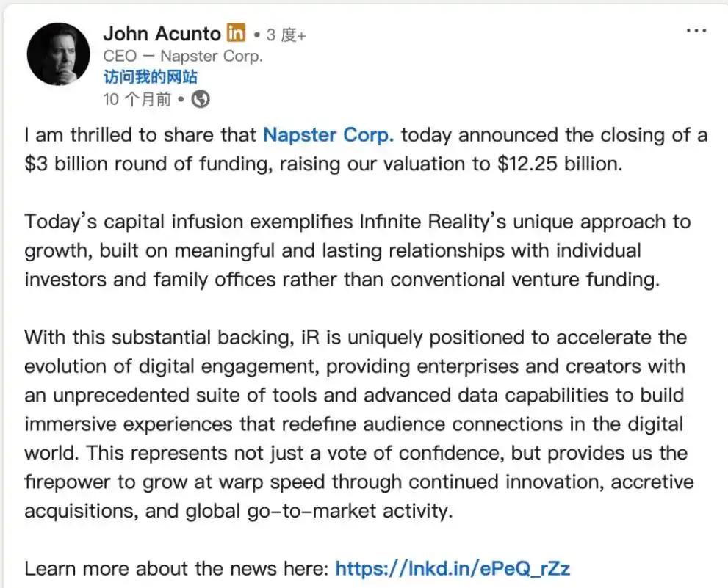
Task: Click the "$12.25 billion" valuation text
Action: [x=558, y=164]
